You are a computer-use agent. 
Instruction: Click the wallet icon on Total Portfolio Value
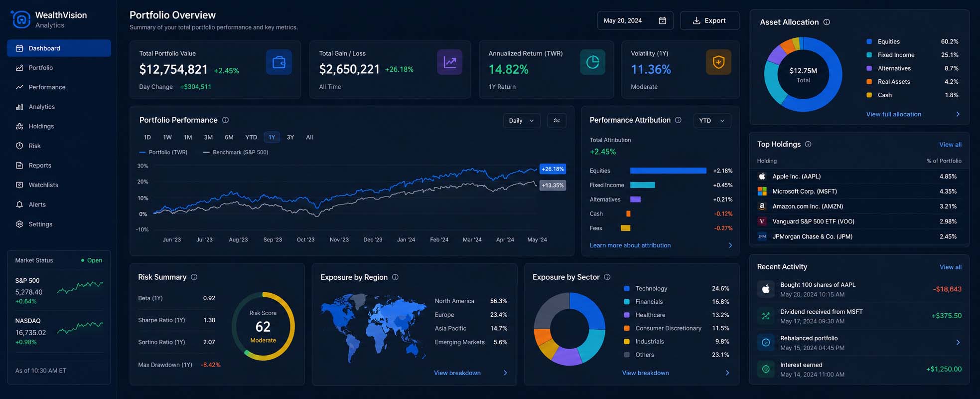279,62
